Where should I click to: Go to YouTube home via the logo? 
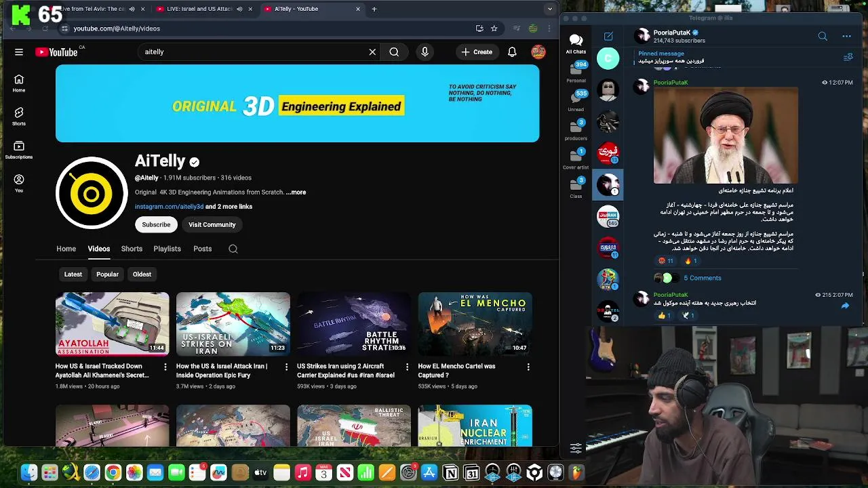pyautogui.click(x=56, y=52)
